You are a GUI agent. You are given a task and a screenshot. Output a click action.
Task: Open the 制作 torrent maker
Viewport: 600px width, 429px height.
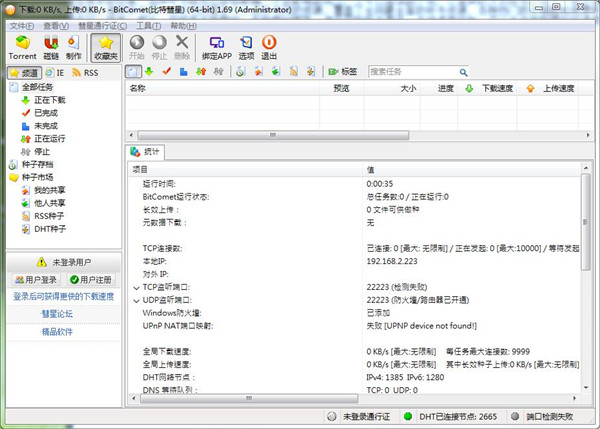[x=73, y=48]
